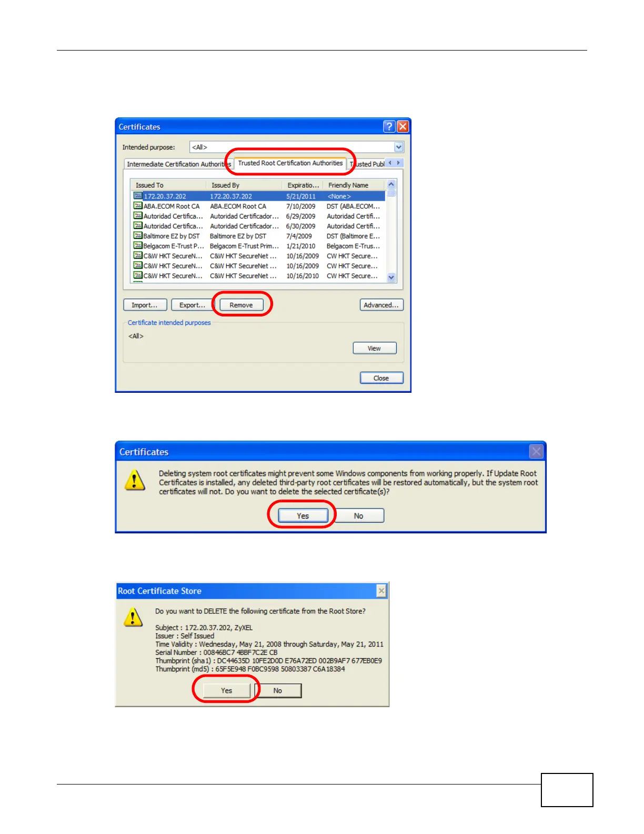Click the tab scroll right arrow
644x834 pixels.
(x=399, y=163)
